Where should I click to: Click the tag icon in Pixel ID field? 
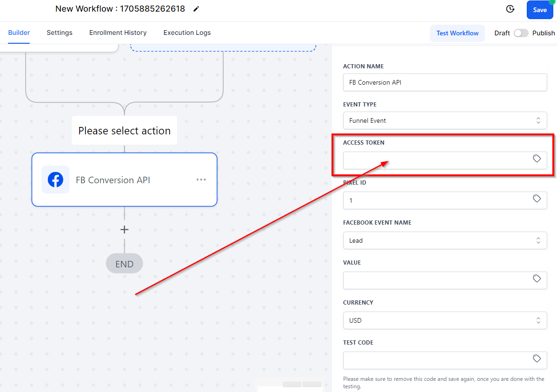click(x=537, y=199)
